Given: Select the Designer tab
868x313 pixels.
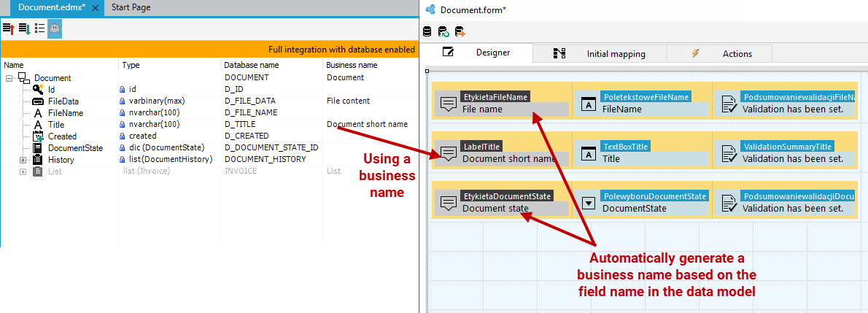Looking at the screenshot, I should coord(476,53).
